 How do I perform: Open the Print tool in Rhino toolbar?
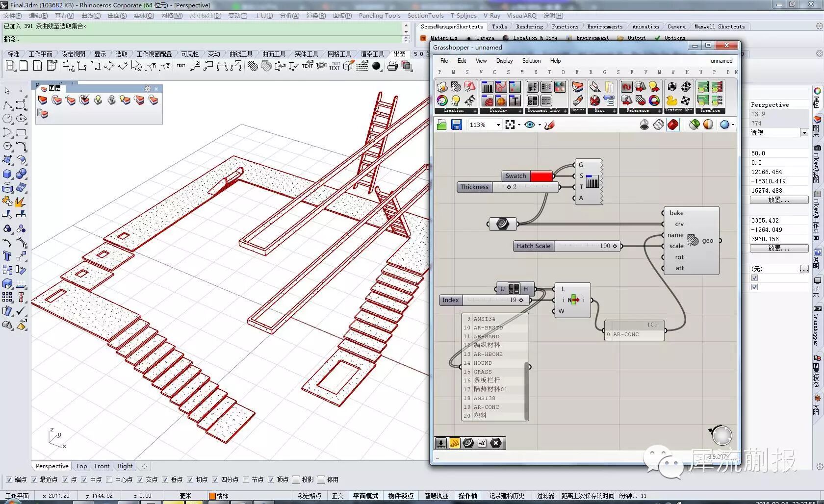(392, 66)
